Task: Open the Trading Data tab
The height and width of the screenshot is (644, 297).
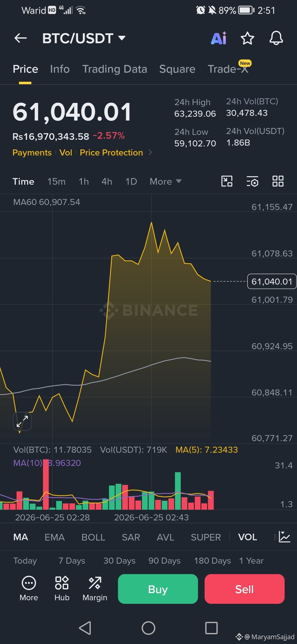Action: [x=115, y=69]
